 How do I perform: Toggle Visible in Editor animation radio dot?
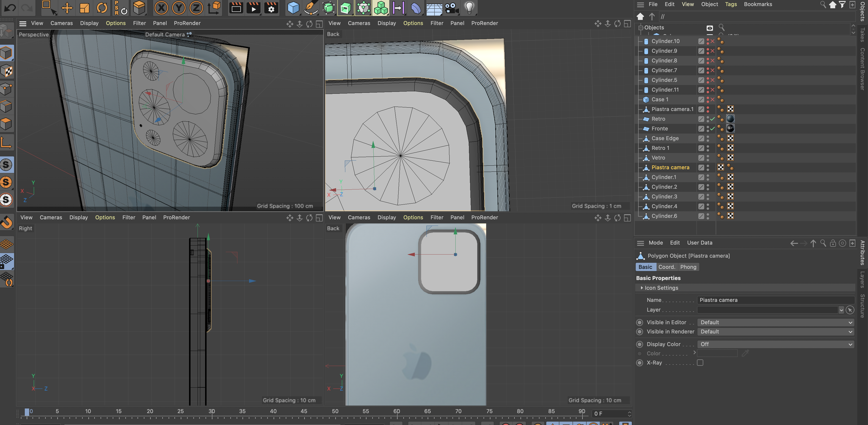(639, 322)
